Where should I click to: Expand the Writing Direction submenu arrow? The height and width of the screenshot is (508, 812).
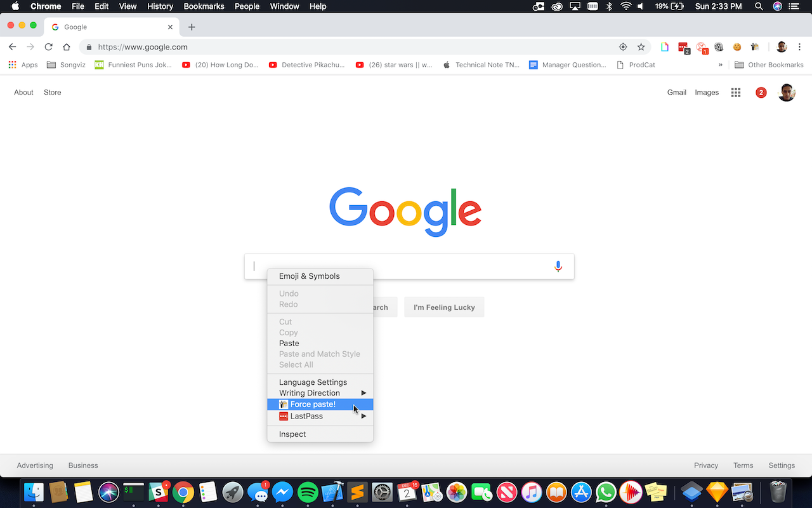pyautogui.click(x=364, y=393)
